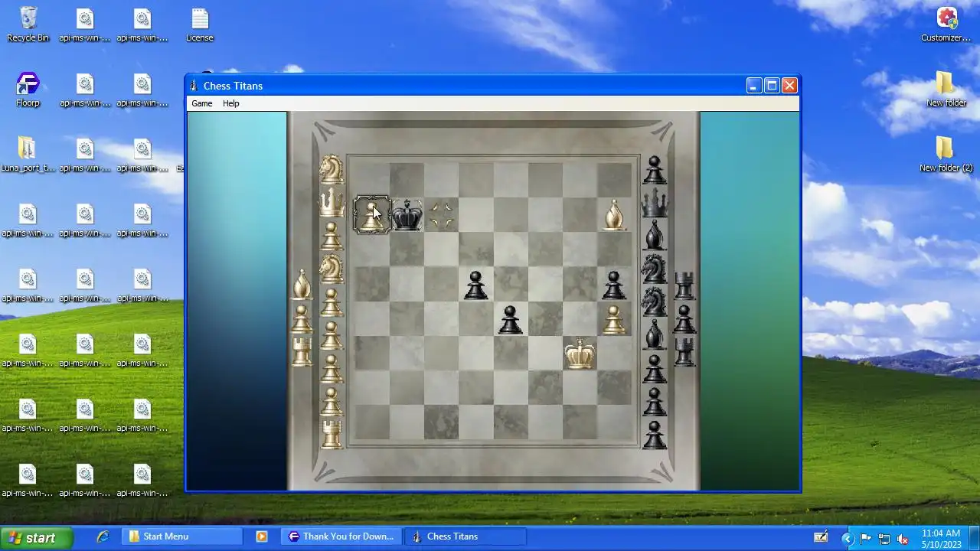Open the Game menu in Chess Titans
This screenshot has height=551, width=980.
201,103
